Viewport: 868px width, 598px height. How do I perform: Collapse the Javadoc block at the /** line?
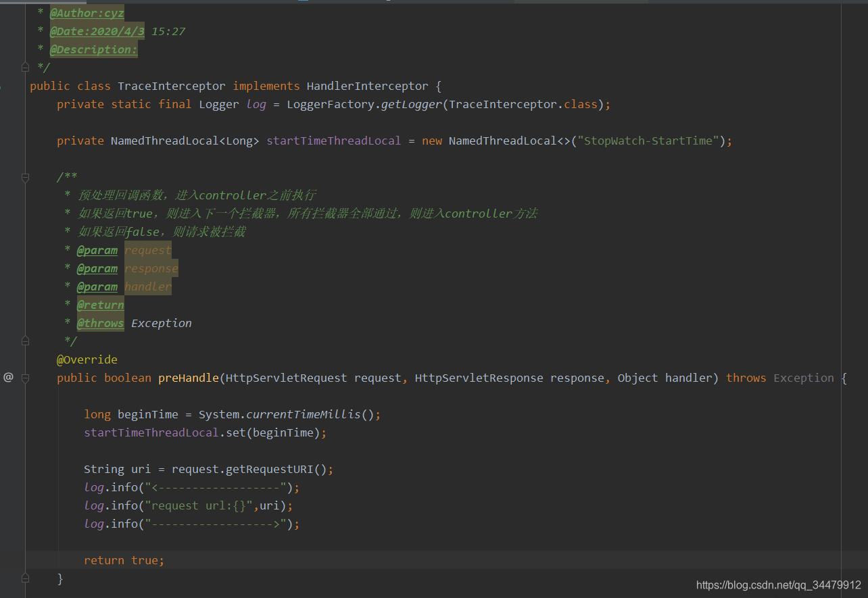pyautogui.click(x=25, y=178)
